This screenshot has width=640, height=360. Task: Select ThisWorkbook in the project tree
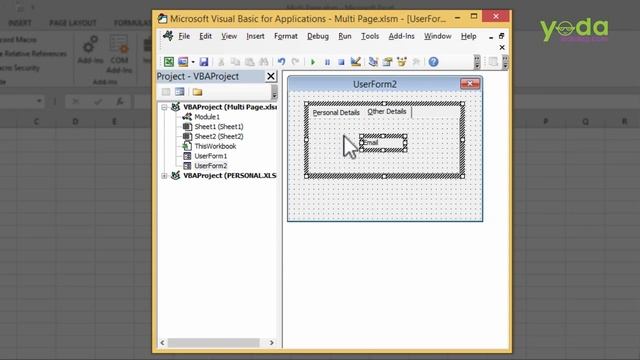click(x=215, y=146)
